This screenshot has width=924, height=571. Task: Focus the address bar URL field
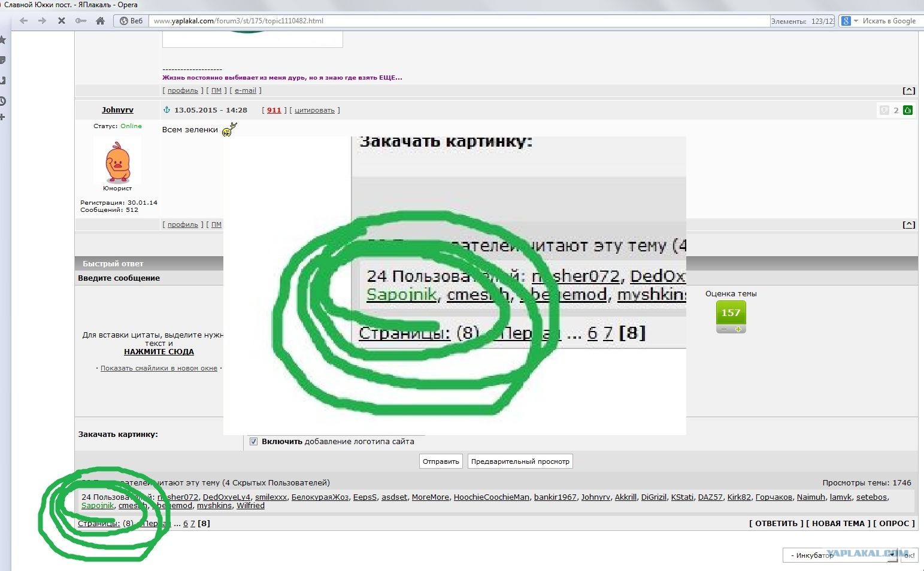pos(458,21)
